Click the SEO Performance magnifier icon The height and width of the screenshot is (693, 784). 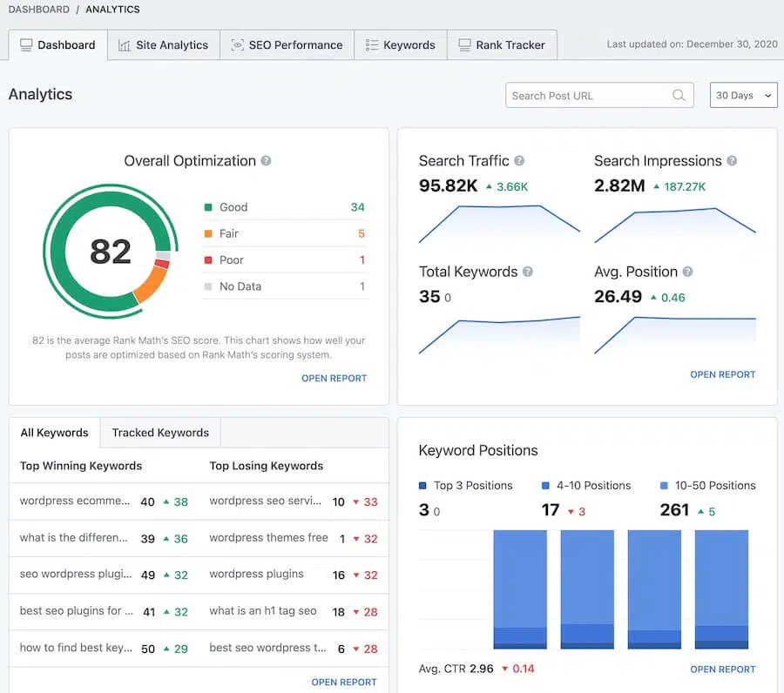237,44
